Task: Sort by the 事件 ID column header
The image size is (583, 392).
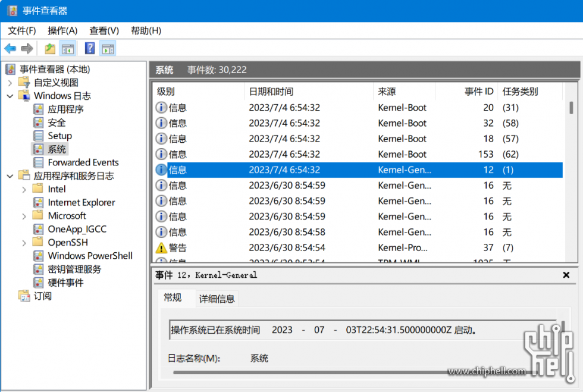Action: pos(466,92)
